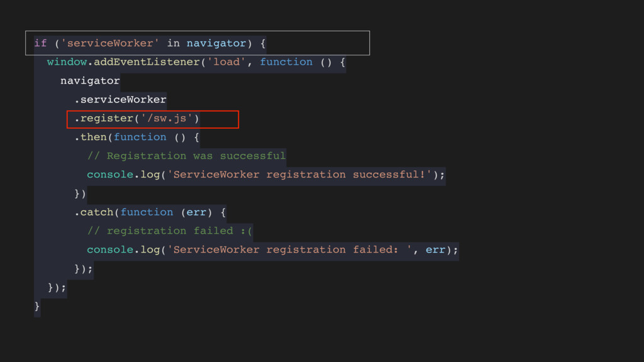Click window.addEventListener on the second line
The image size is (644, 362).
tap(123, 62)
